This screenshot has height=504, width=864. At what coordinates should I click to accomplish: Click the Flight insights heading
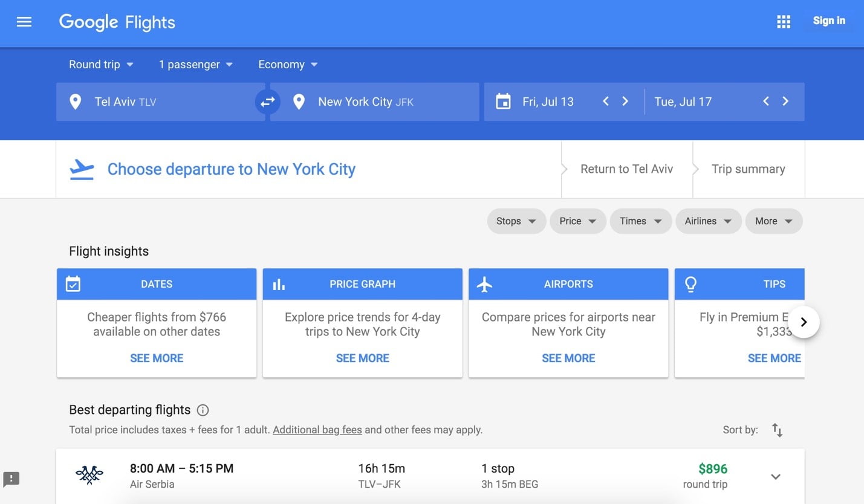(109, 251)
